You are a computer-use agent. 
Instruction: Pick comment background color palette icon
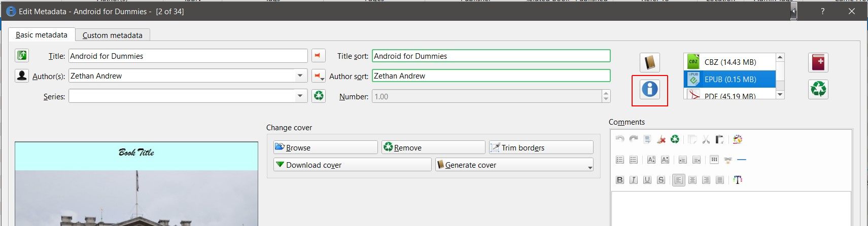[738, 139]
